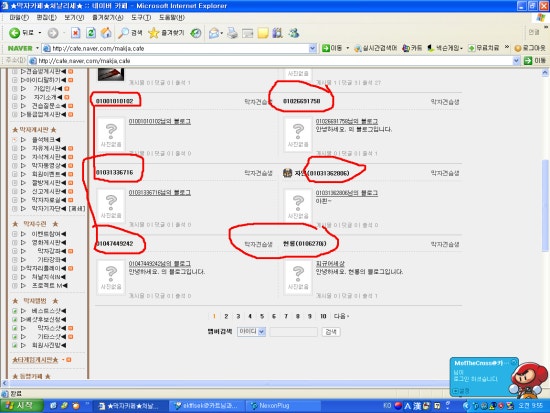Viewport: 550px width, 413px height.
Task: Open the Tools menu in menu bar
Action: click(x=141, y=17)
